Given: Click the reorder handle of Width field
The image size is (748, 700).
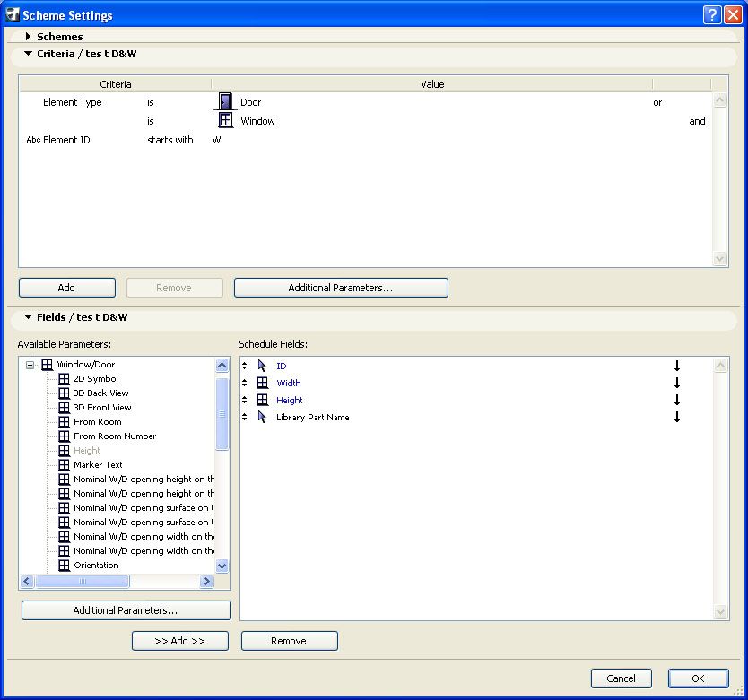Looking at the screenshot, I should pyautogui.click(x=244, y=383).
